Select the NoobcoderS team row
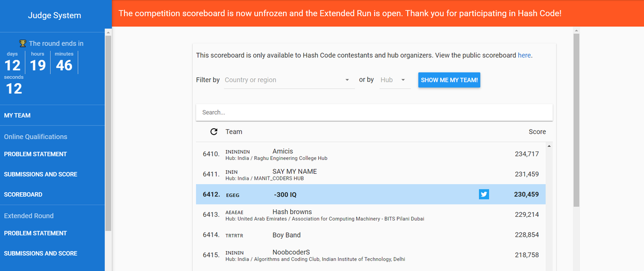This screenshot has width=644, height=271. [x=371, y=255]
